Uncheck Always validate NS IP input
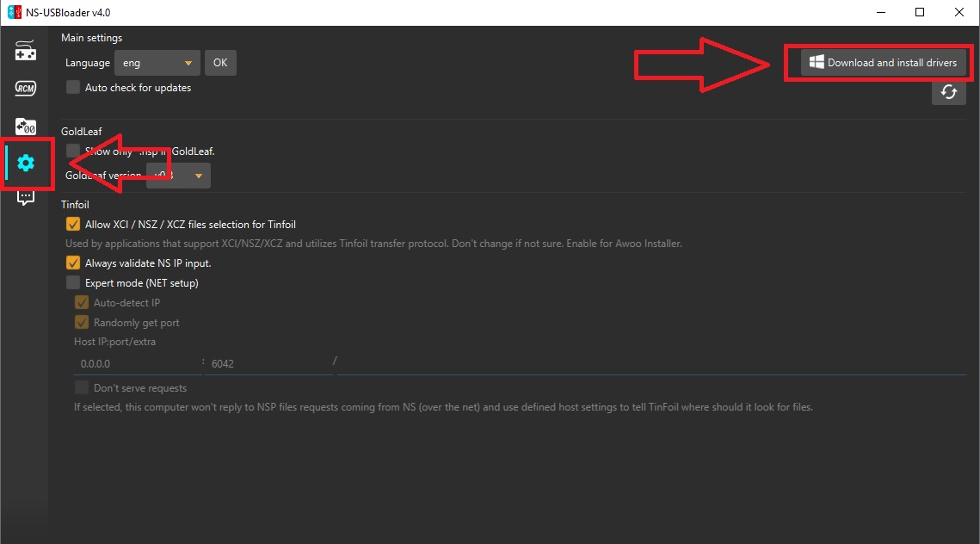Viewport: 980px width, 544px height. tap(73, 263)
